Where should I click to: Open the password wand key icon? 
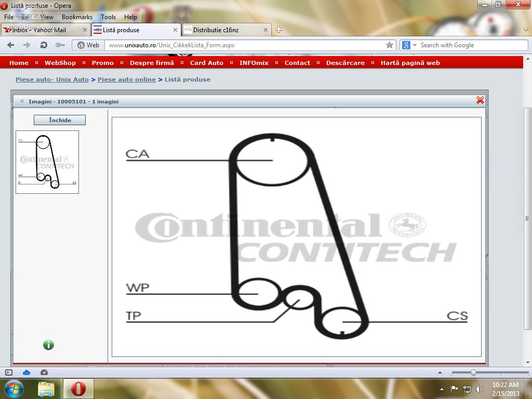pos(60,45)
